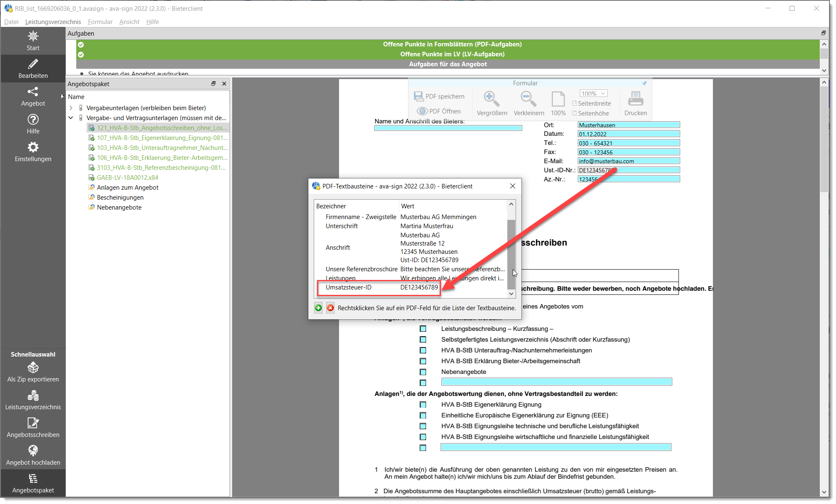
Task: Pin the Formular toolbar
Action: coord(645,83)
